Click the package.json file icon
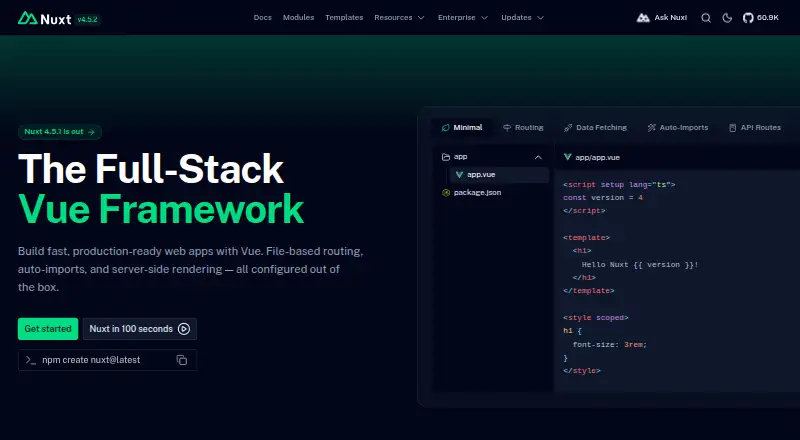Image resolution: width=800 pixels, height=440 pixels. [x=446, y=192]
